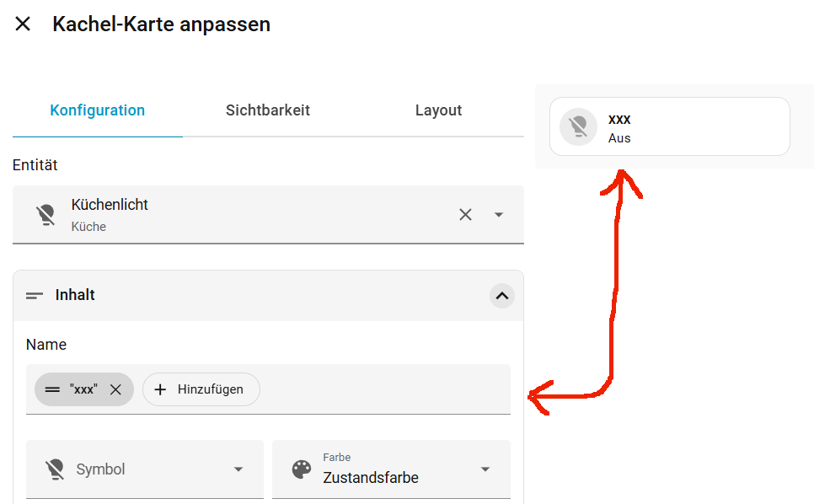Click the light icon in Symbol field
The width and height of the screenshot is (814, 504).
pyautogui.click(x=55, y=469)
